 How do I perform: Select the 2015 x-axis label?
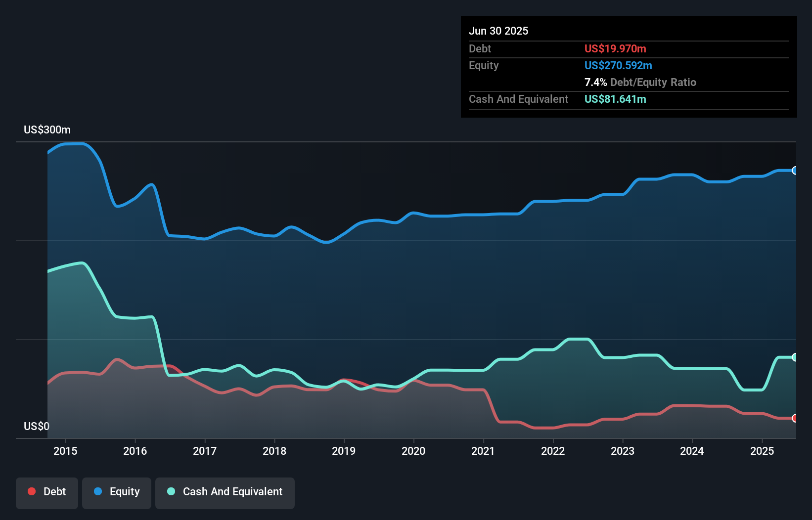tap(65, 451)
